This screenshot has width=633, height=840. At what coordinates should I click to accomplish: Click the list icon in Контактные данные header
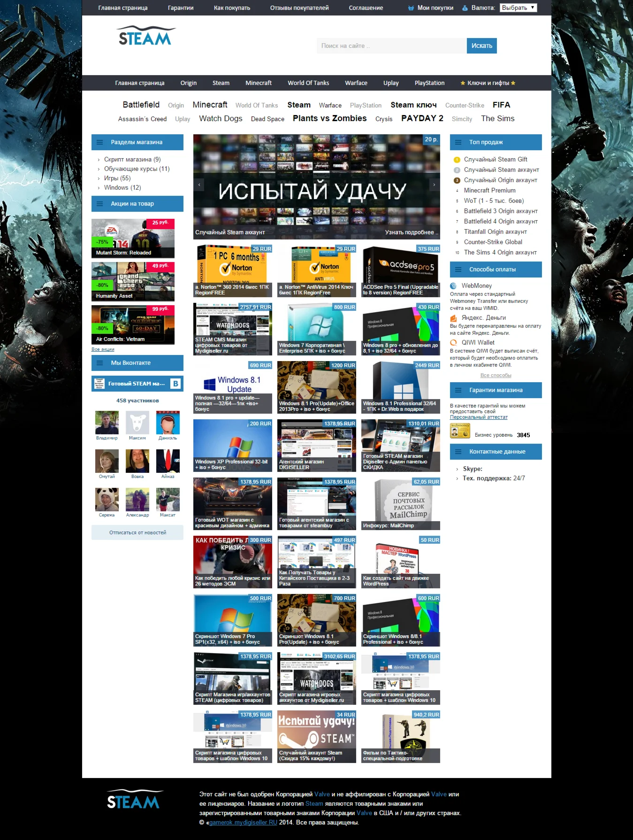click(458, 452)
